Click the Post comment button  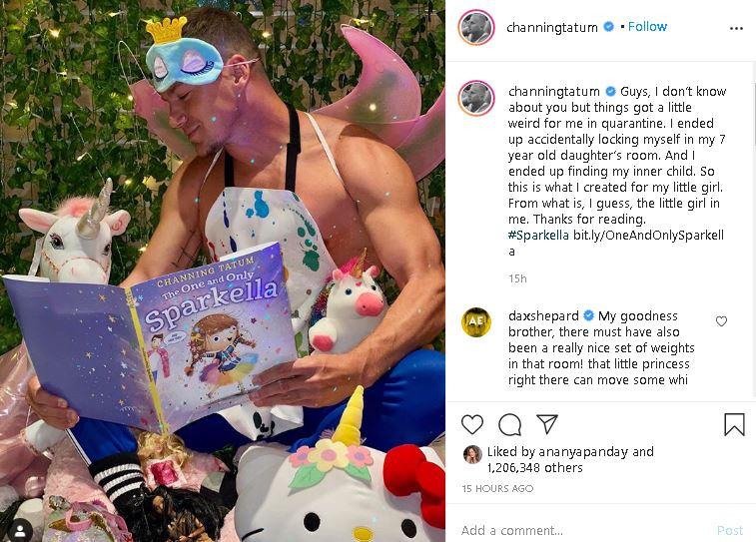[x=730, y=530]
